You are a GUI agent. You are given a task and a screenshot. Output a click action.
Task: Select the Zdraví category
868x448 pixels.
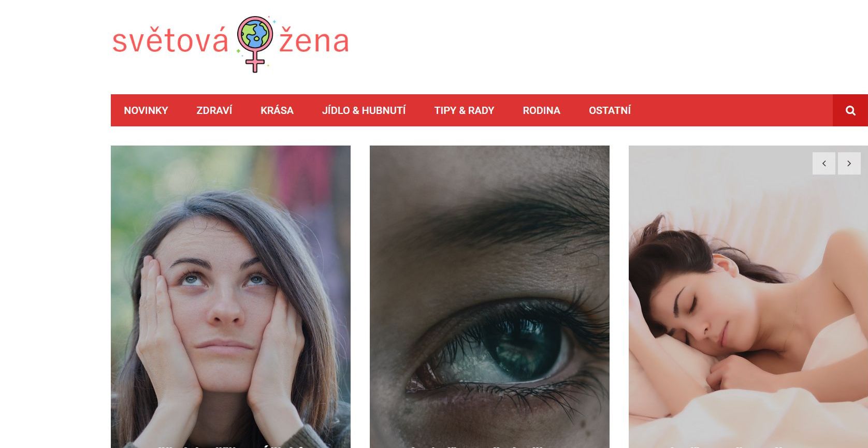(214, 110)
